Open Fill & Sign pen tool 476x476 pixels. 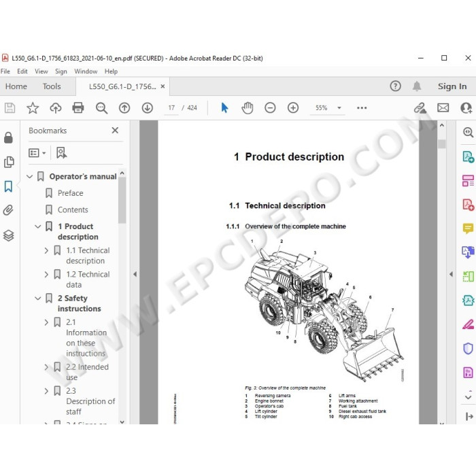point(468,324)
